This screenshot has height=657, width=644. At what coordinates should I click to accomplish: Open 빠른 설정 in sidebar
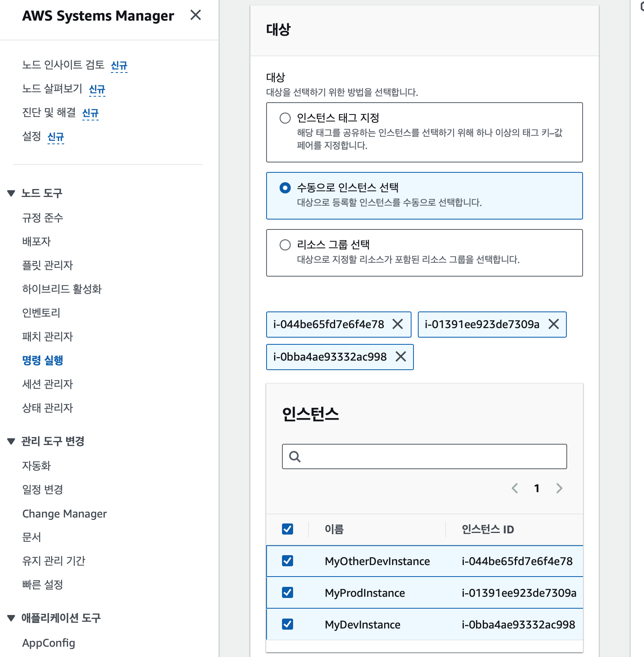coord(43,584)
